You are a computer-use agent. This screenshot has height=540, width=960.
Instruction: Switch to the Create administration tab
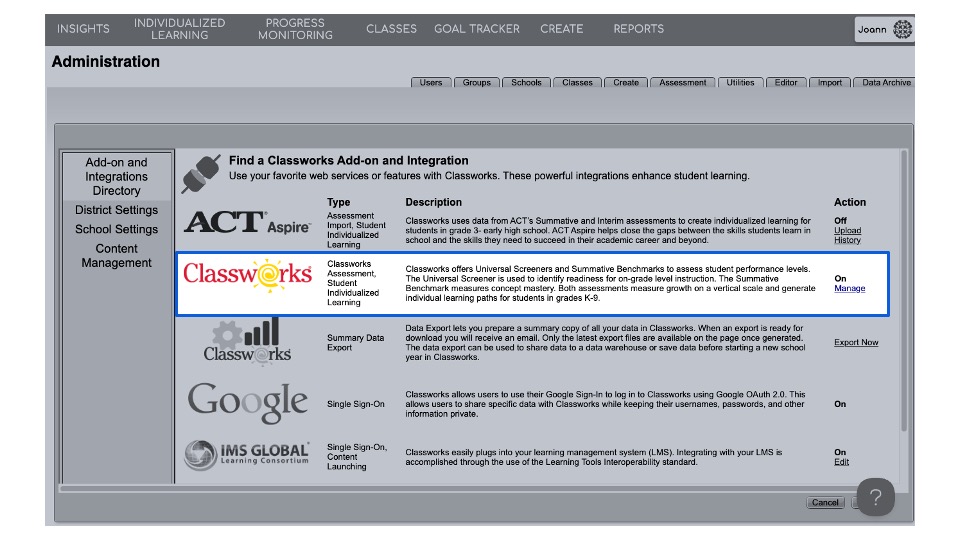[626, 83]
